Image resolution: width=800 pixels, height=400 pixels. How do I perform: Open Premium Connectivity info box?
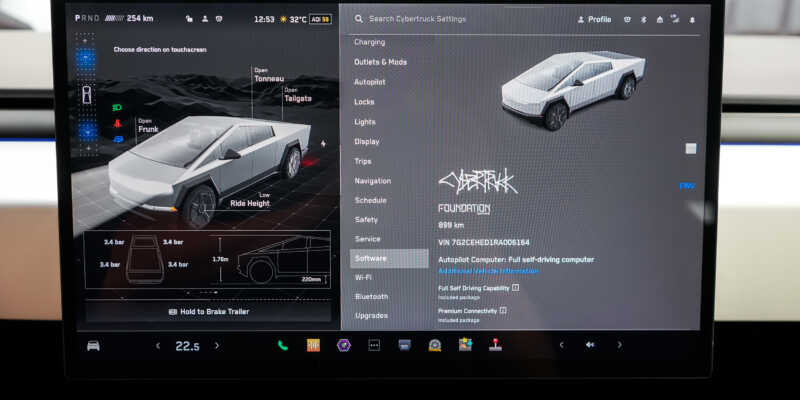pyautogui.click(x=503, y=310)
